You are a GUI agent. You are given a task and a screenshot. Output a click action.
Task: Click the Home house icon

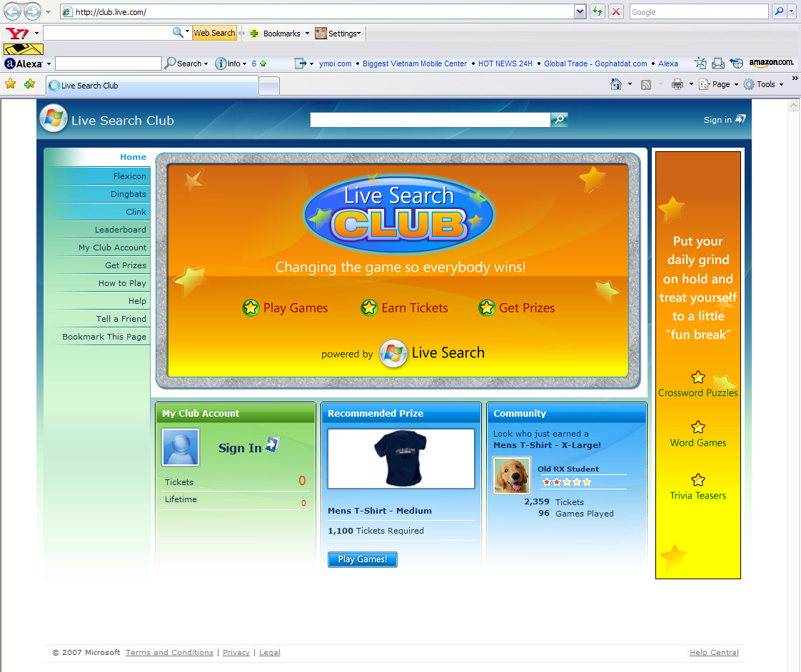(x=616, y=84)
